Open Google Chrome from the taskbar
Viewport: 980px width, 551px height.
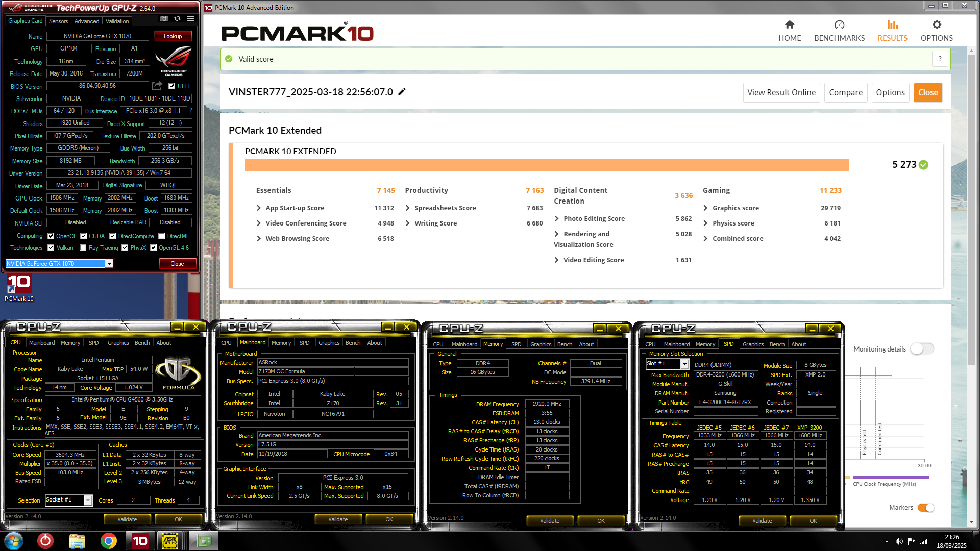(108, 541)
